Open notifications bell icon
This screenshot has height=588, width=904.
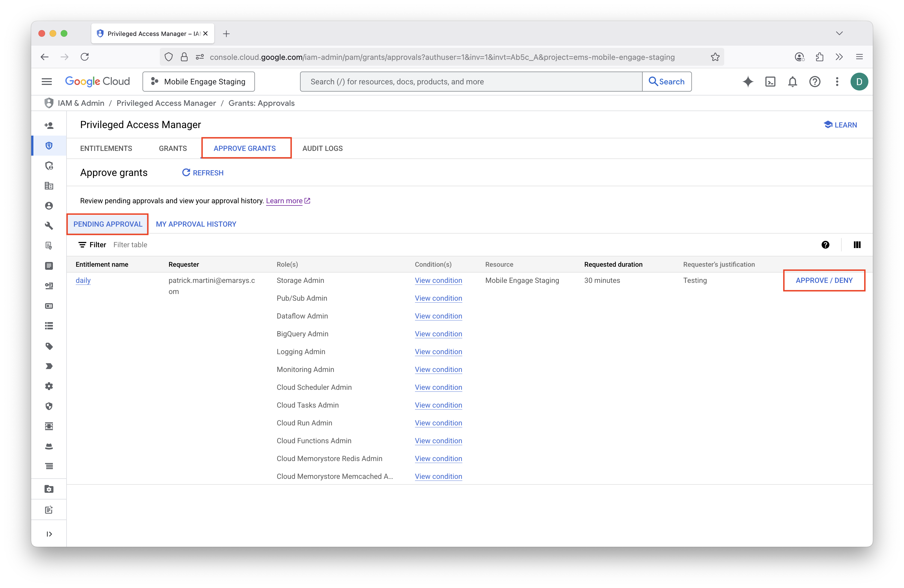pyautogui.click(x=792, y=82)
